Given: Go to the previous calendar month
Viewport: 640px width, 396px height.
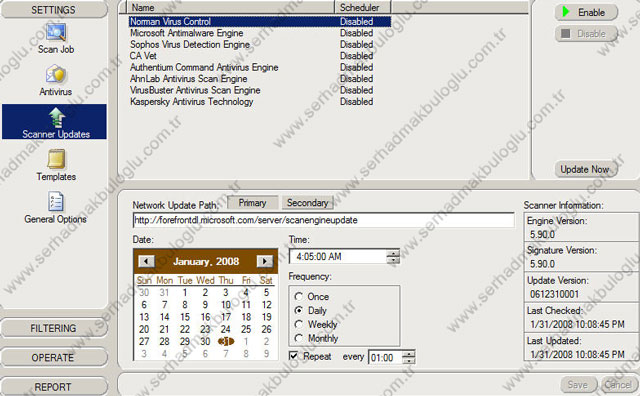Looking at the screenshot, I should [x=146, y=261].
